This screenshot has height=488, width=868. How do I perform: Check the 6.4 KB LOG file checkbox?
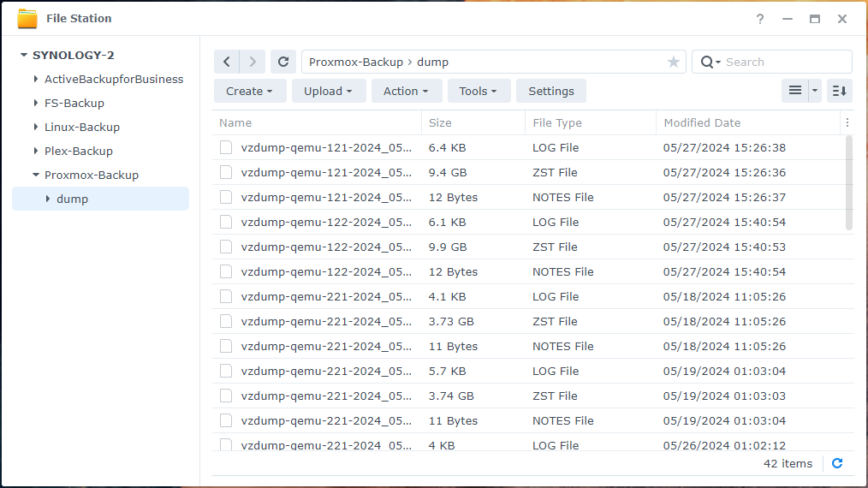(x=226, y=147)
